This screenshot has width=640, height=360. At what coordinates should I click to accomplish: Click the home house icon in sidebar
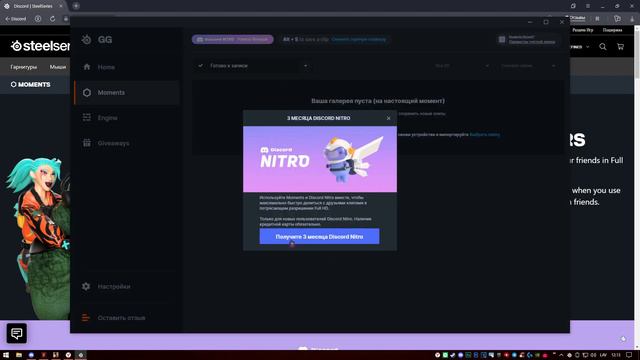87,67
